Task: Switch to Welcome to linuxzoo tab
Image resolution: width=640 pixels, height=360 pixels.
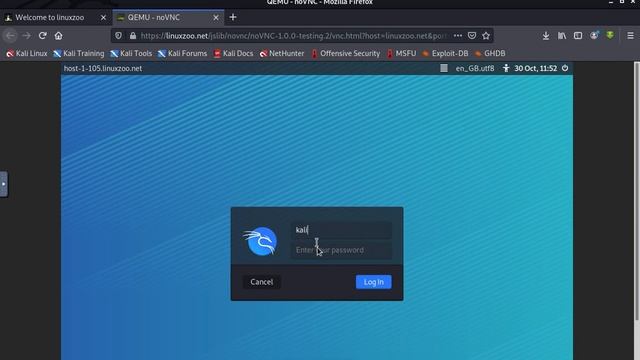Action: click(x=50, y=17)
